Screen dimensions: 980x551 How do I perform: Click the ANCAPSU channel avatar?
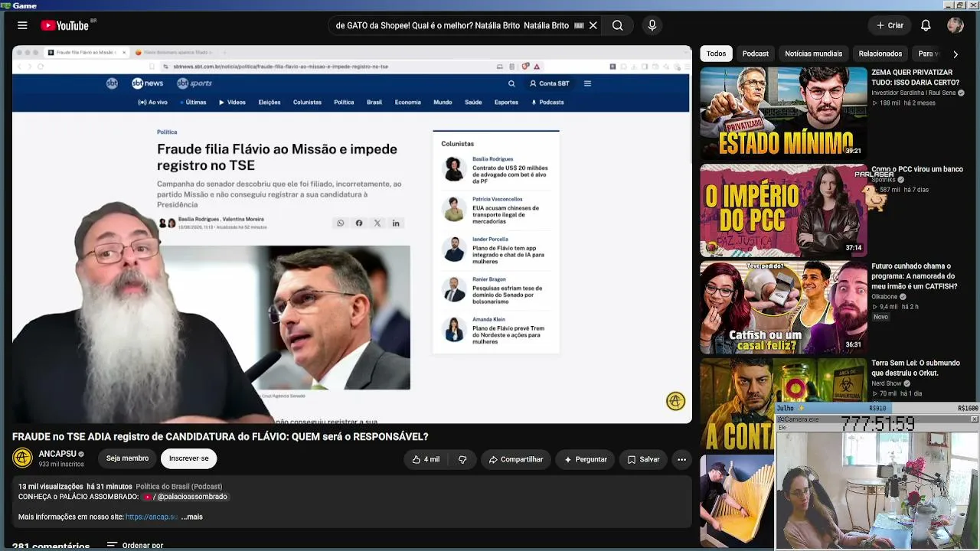tap(23, 458)
